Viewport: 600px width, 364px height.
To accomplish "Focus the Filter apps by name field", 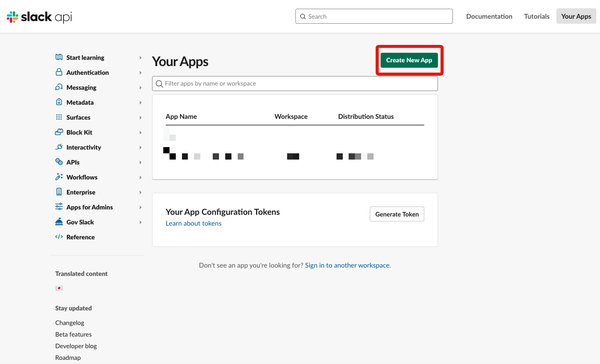I will coord(295,83).
